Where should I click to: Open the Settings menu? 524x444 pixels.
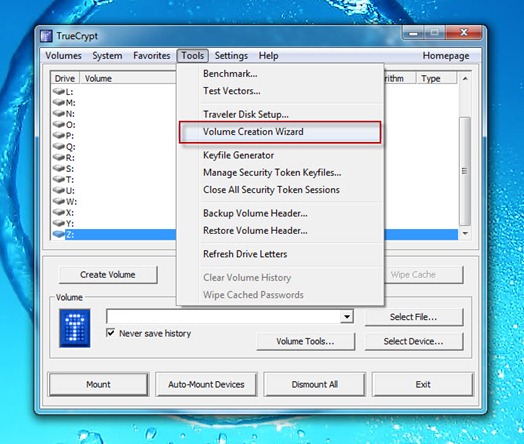[231, 55]
